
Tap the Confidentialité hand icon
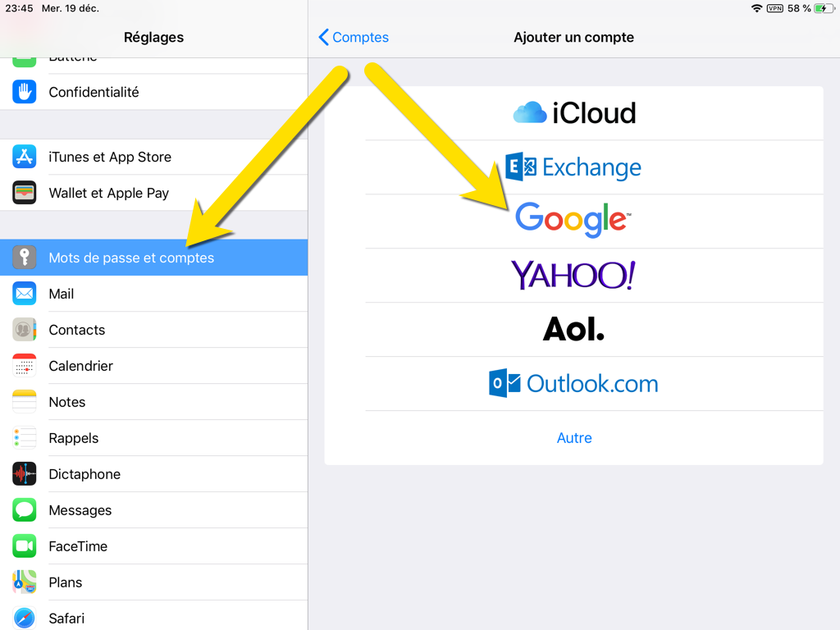pos(25,92)
